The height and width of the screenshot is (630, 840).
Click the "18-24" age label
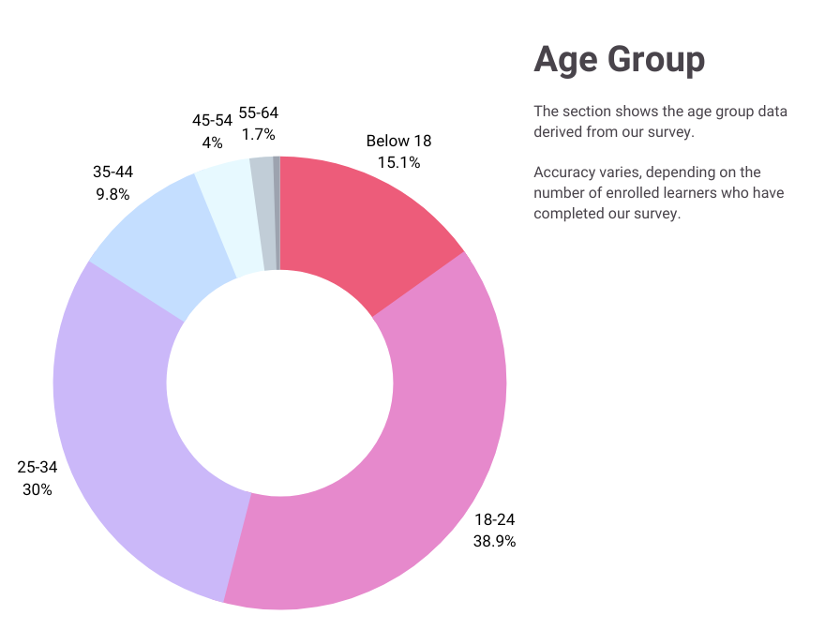coord(494,519)
